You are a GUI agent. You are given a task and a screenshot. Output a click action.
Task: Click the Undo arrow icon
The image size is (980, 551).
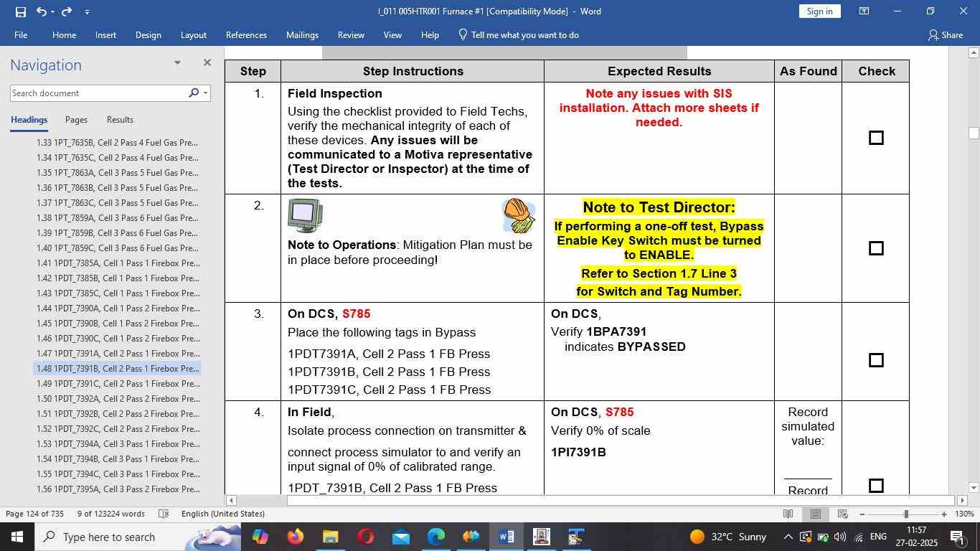coord(42,11)
